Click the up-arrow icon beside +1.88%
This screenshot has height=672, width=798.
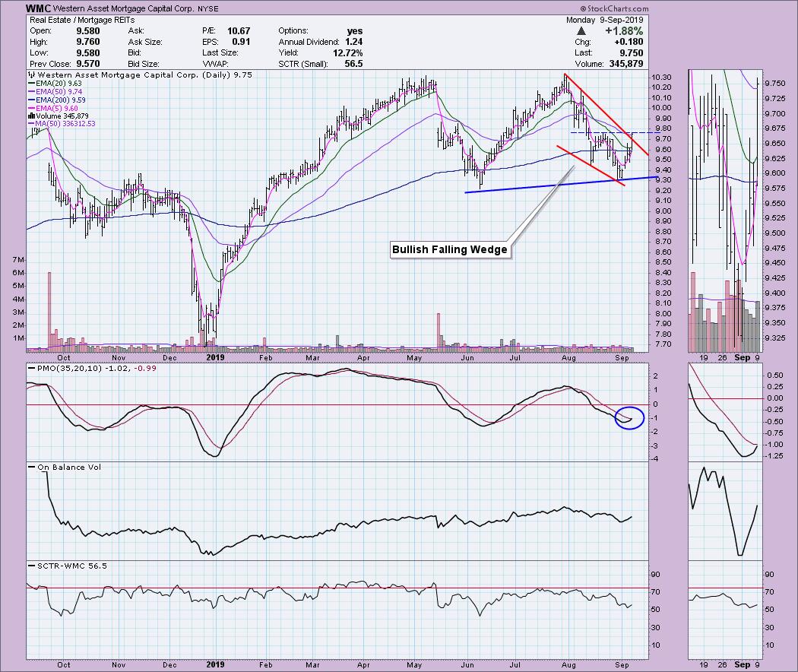coord(581,31)
